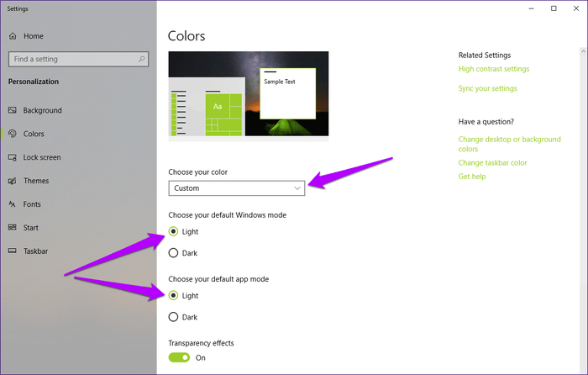Click the search magnifier icon
Viewport: 588px width, 375px height.
pos(141,59)
